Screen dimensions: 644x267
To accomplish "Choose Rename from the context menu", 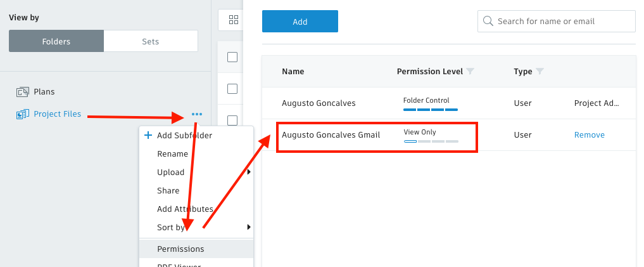I will click(x=172, y=153).
